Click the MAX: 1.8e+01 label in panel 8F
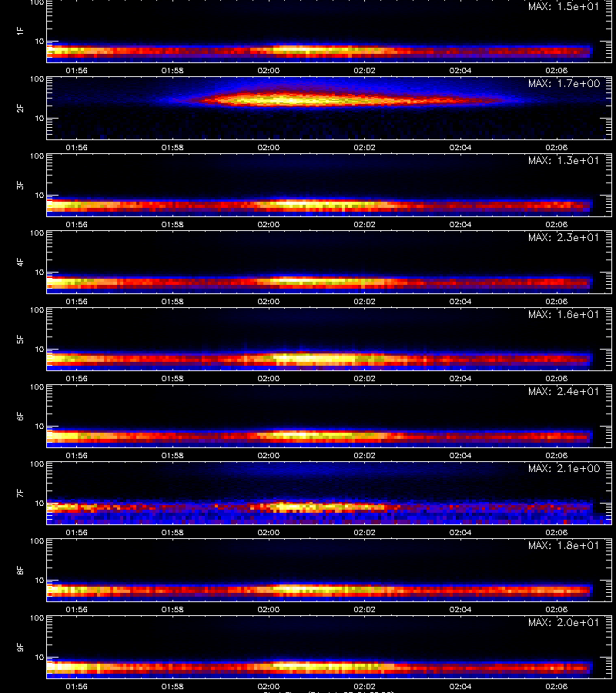This screenshot has height=693, width=616. (564, 545)
